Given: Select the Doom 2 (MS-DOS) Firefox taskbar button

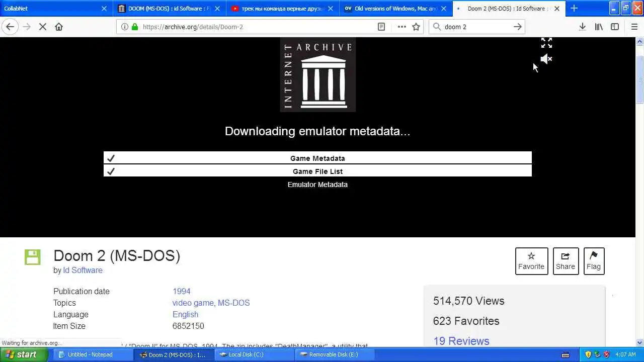Looking at the screenshot, I should pyautogui.click(x=174, y=354).
